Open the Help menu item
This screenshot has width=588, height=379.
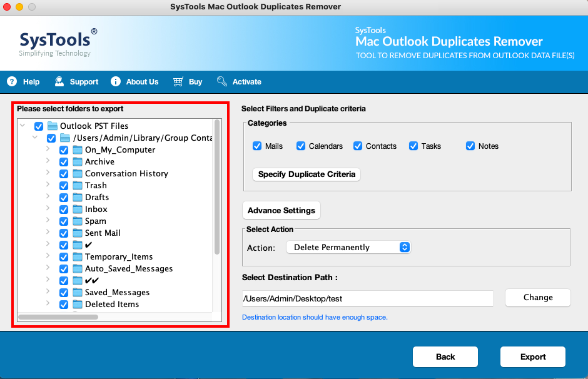point(23,81)
